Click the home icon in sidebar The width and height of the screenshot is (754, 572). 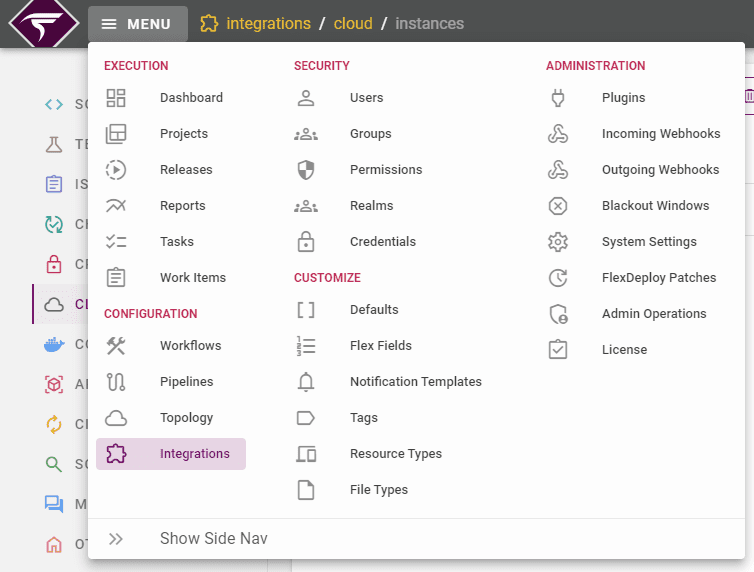54,545
